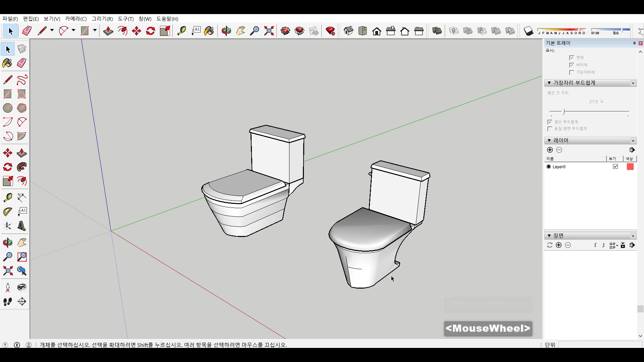The width and height of the screenshot is (644, 362).
Task: Select the Eraser tool in left toolbar
Action: click(22, 63)
